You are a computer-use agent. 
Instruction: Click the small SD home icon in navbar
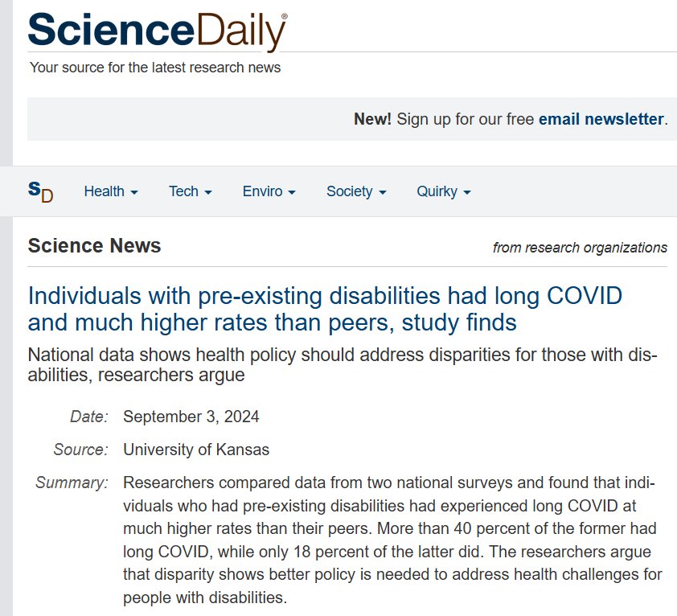click(40, 191)
